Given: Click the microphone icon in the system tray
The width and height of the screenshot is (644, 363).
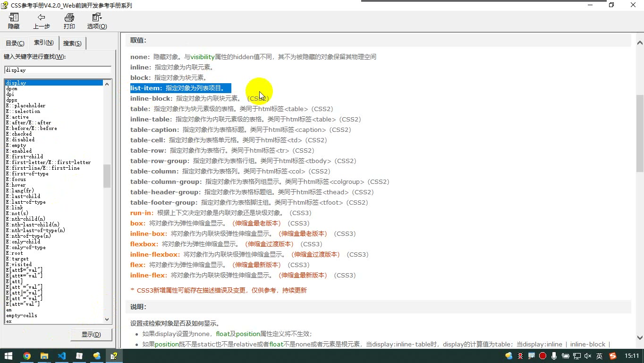Looking at the screenshot, I should [x=554, y=356].
